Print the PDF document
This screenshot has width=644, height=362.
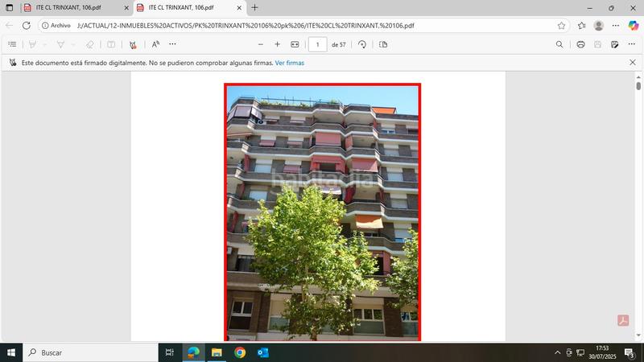(x=580, y=44)
